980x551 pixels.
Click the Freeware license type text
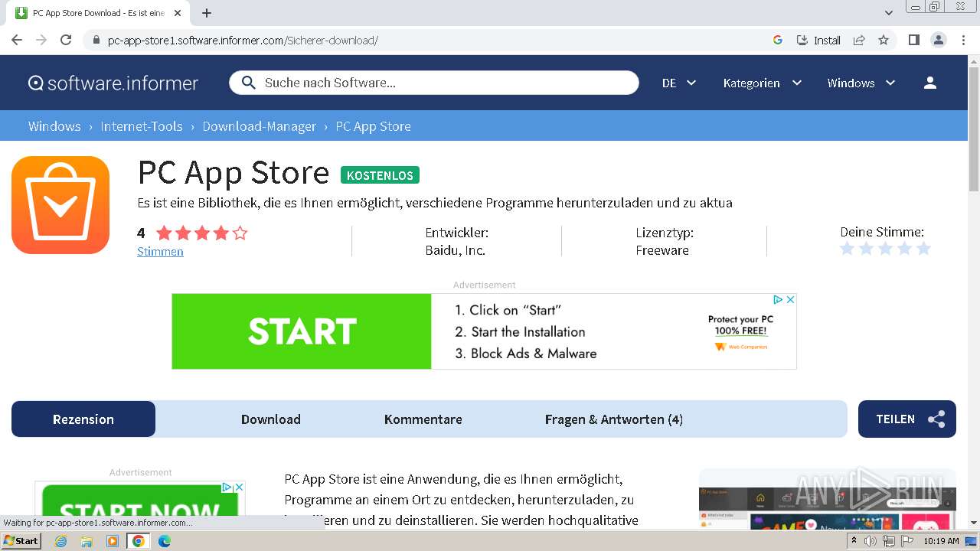point(662,250)
